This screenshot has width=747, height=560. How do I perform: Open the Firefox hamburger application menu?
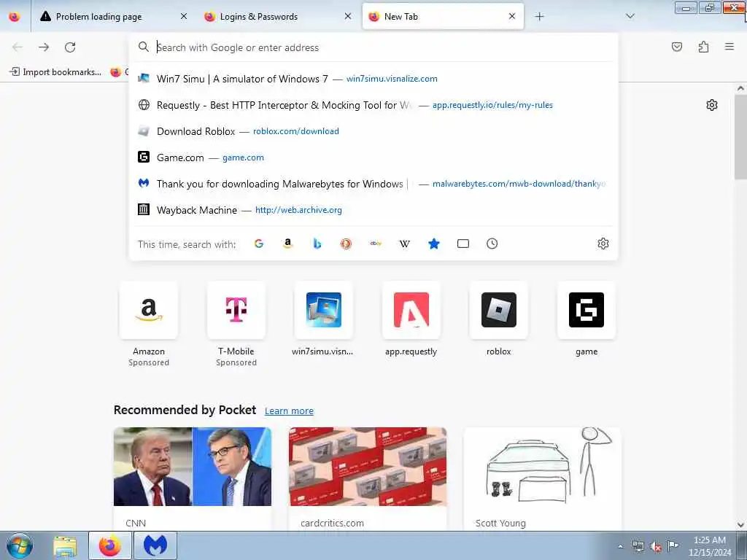(729, 47)
